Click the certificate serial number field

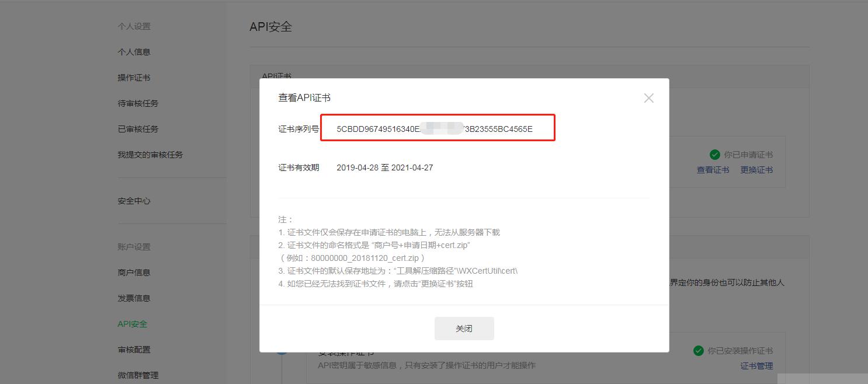437,127
